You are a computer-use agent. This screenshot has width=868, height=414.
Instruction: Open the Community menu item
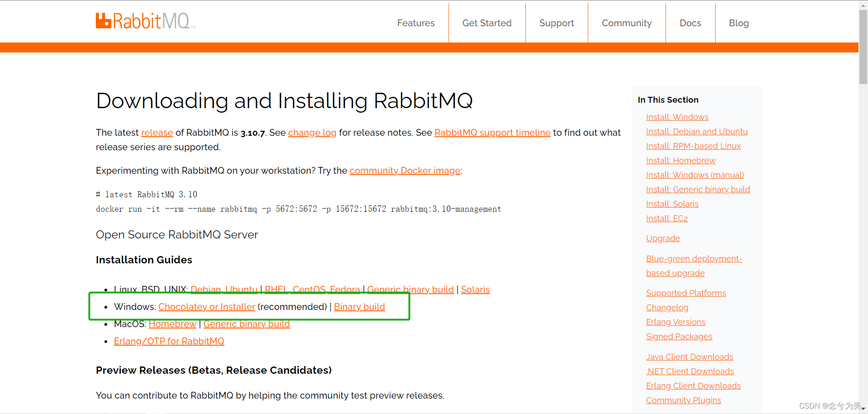click(627, 23)
